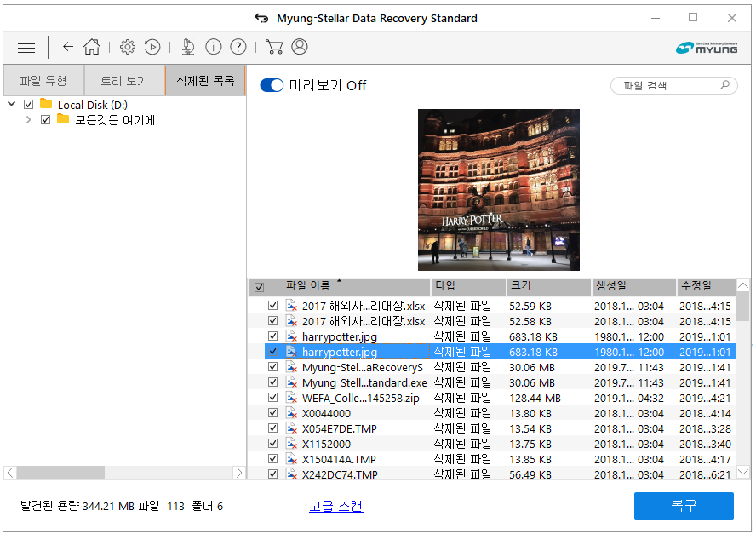Viewport: 756px width, 534px height.
Task: Sort by 타입 column header
Action: click(x=468, y=286)
